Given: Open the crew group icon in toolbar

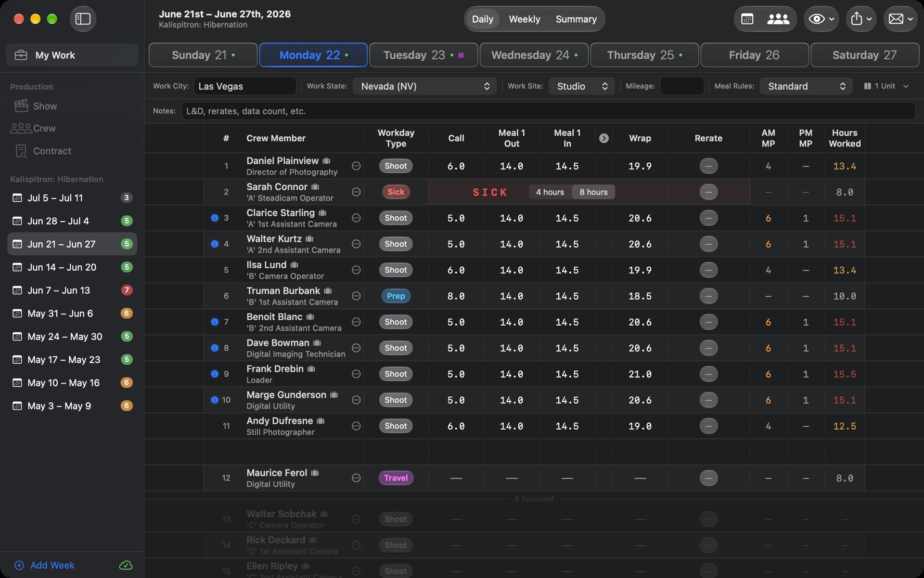Looking at the screenshot, I should 778,19.
